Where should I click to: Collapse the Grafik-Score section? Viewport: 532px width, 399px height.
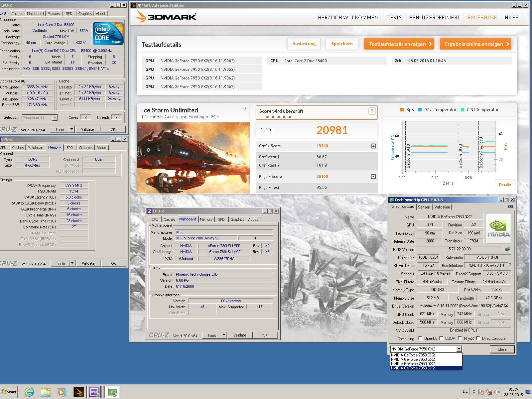373,146
